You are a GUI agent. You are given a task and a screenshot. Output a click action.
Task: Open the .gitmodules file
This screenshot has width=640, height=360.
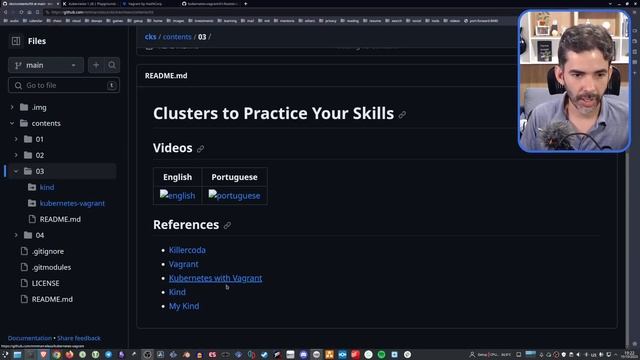(x=51, y=267)
